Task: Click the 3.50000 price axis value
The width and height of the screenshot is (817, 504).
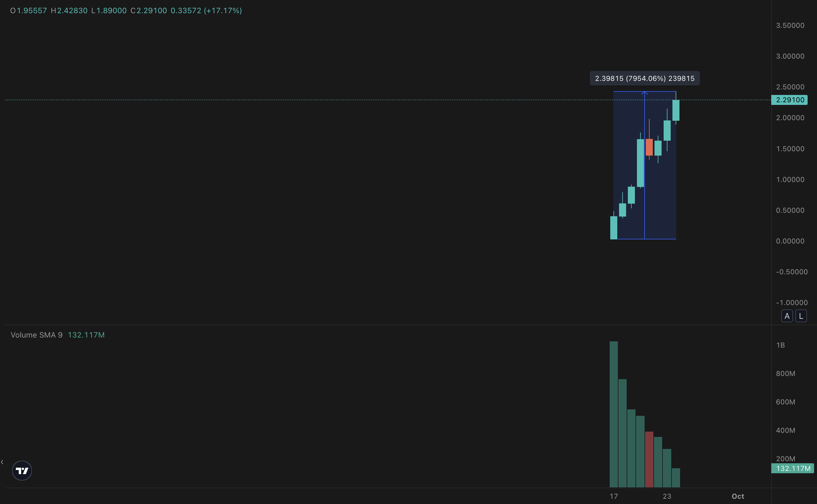Action: pyautogui.click(x=790, y=25)
